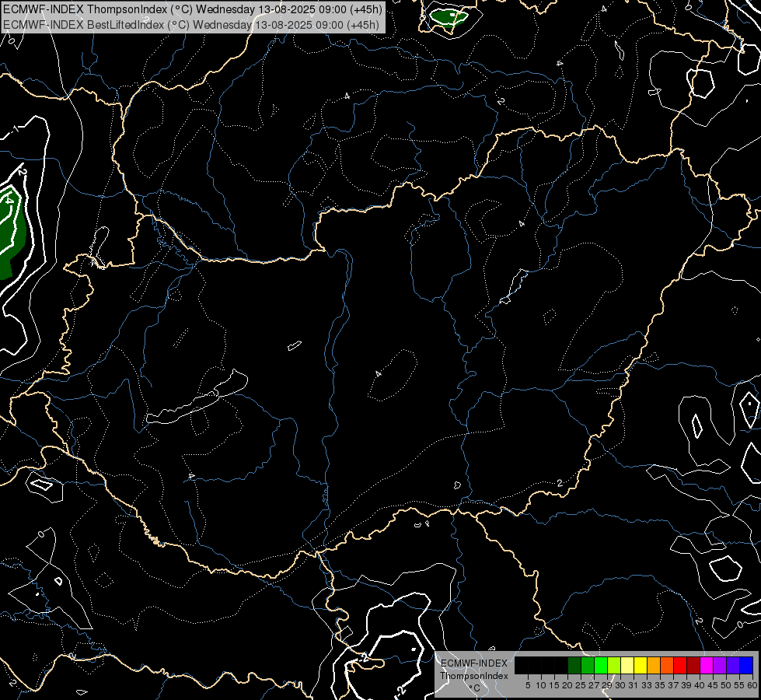Image resolution: width=761 pixels, height=700 pixels.
Task: Click the legend tick value '5'
Action: pos(528,685)
